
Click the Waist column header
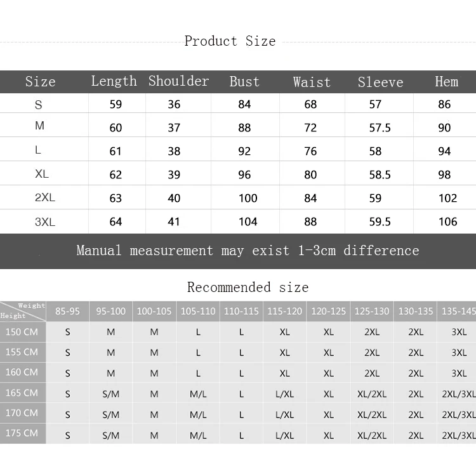pyautogui.click(x=312, y=82)
